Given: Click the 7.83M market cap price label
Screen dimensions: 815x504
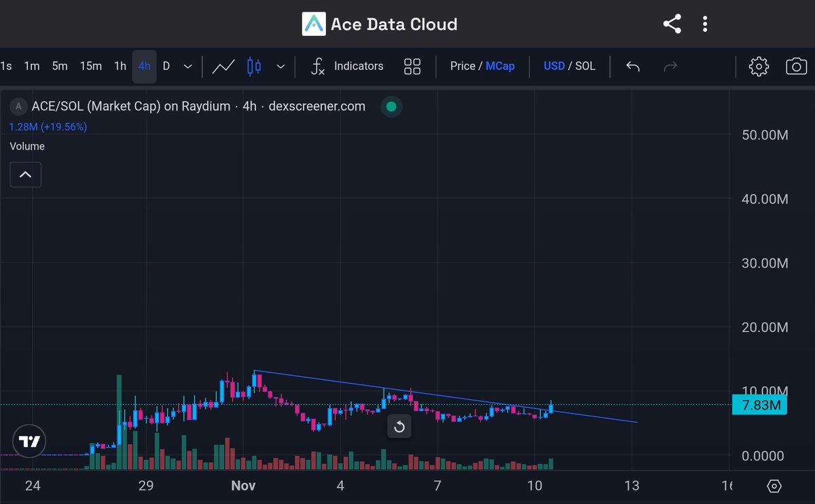Looking at the screenshot, I should click(x=760, y=404).
